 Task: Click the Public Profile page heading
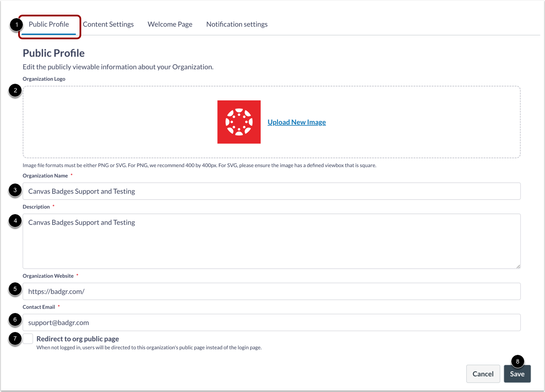54,53
